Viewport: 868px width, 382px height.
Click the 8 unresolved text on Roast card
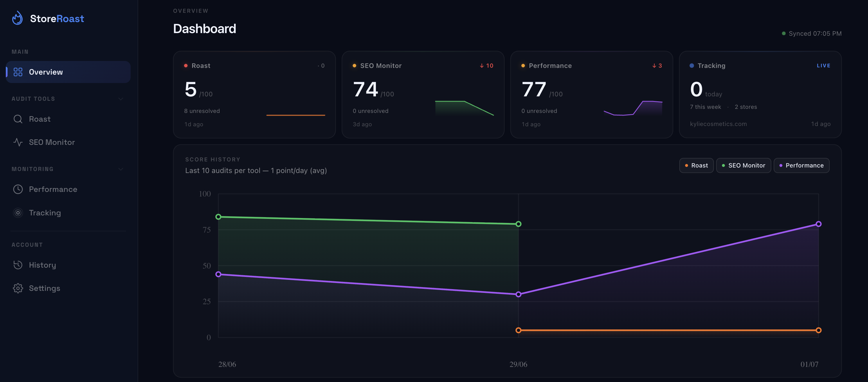202,111
